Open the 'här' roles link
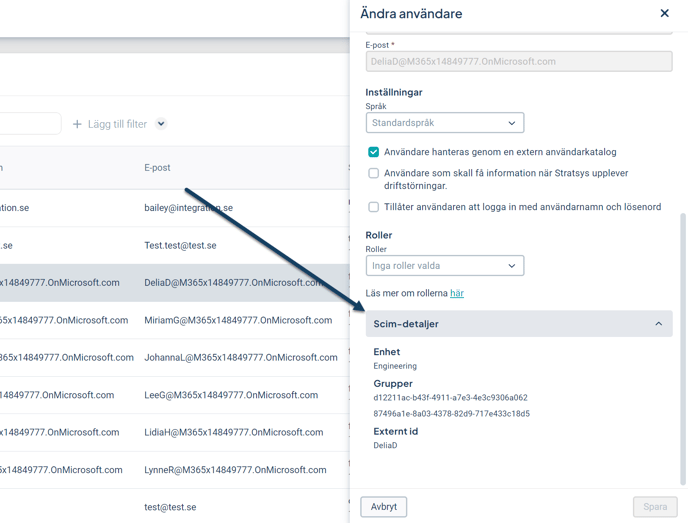Screen dimensions: 688x523 pos(456,293)
